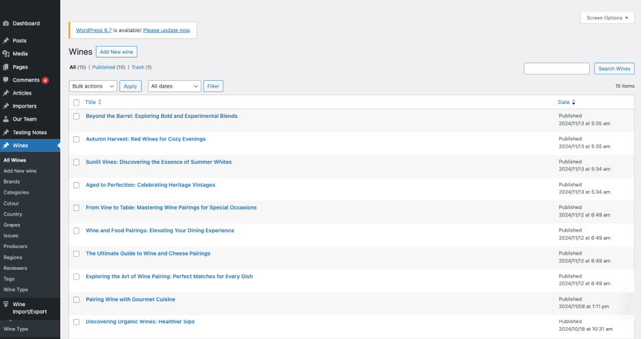
Task: Click the Our Team person icon
Action: point(6,119)
